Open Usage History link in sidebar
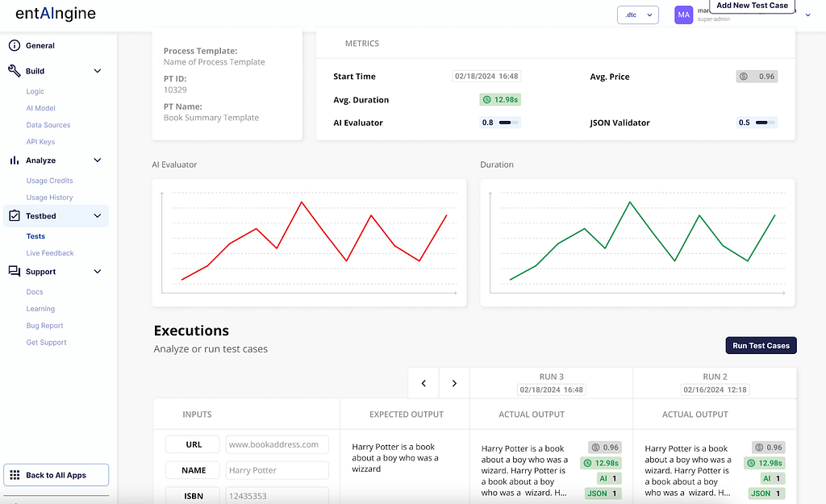This screenshot has width=826, height=504. point(49,197)
